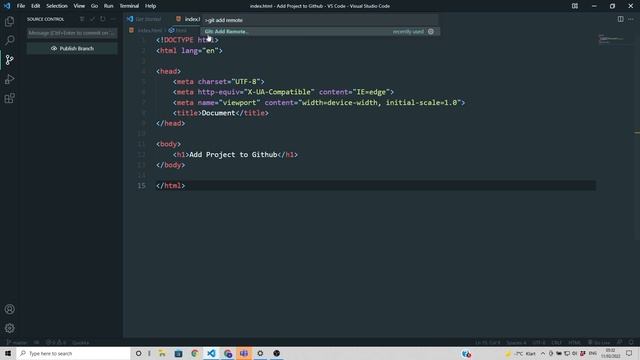Image resolution: width=640 pixels, height=360 pixels.
Task: Click the Publish Branch button
Action: [72, 48]
